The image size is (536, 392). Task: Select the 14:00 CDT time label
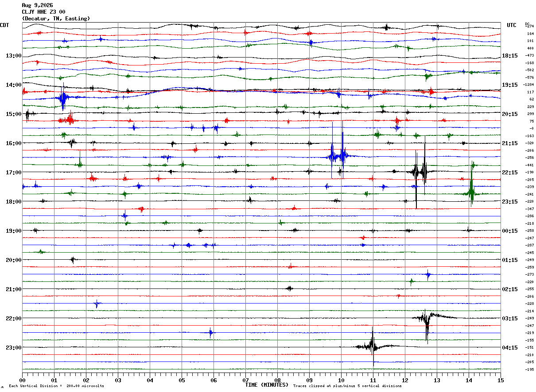pyautogui.click(x=14, y=85)
